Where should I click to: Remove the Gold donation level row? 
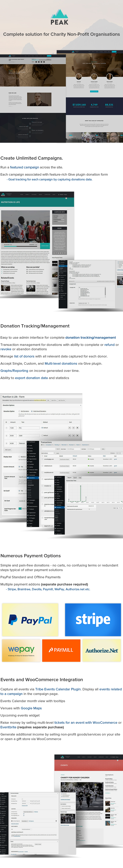(77, 435)
